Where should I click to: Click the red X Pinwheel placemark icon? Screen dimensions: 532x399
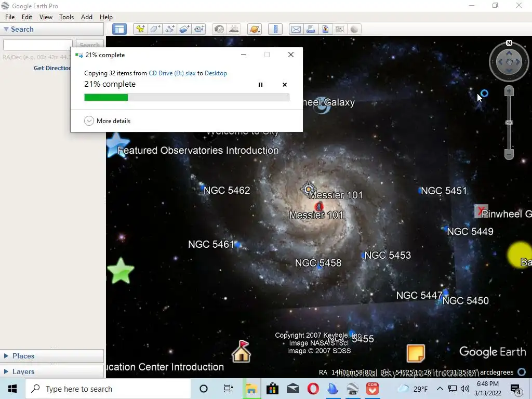click(481, 211)
